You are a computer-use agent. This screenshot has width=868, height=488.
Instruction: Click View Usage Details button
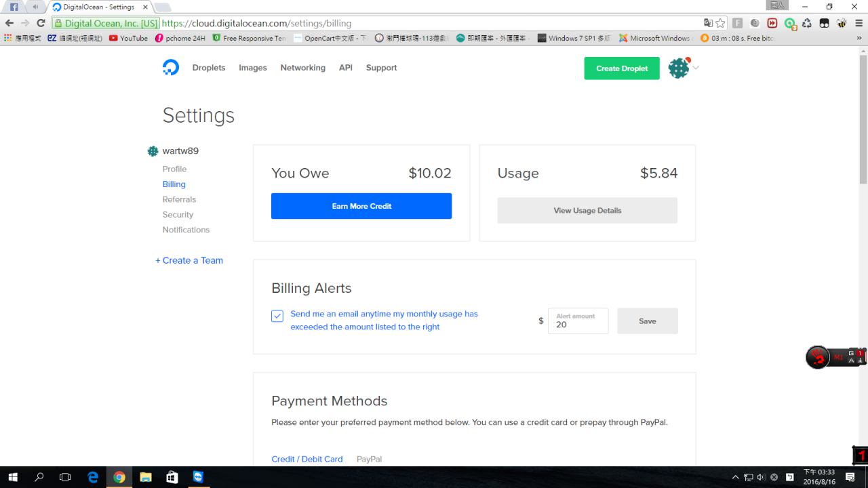pos(587,210)
